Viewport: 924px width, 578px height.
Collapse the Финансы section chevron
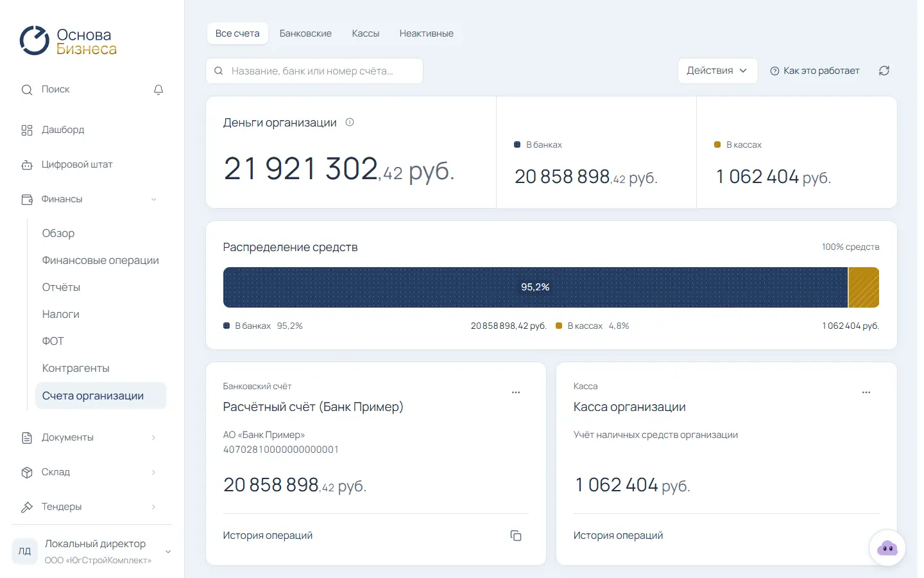tap(154, 200)
